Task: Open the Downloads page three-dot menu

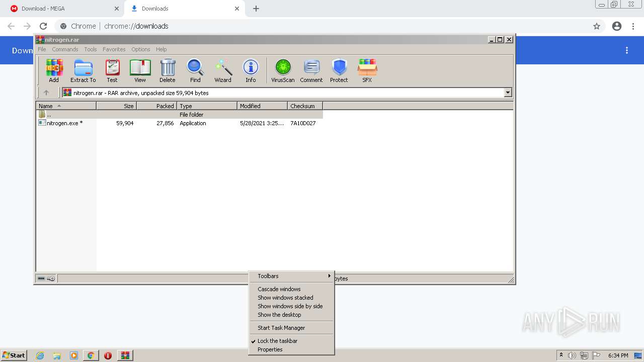Action: (x=627, y=50)
